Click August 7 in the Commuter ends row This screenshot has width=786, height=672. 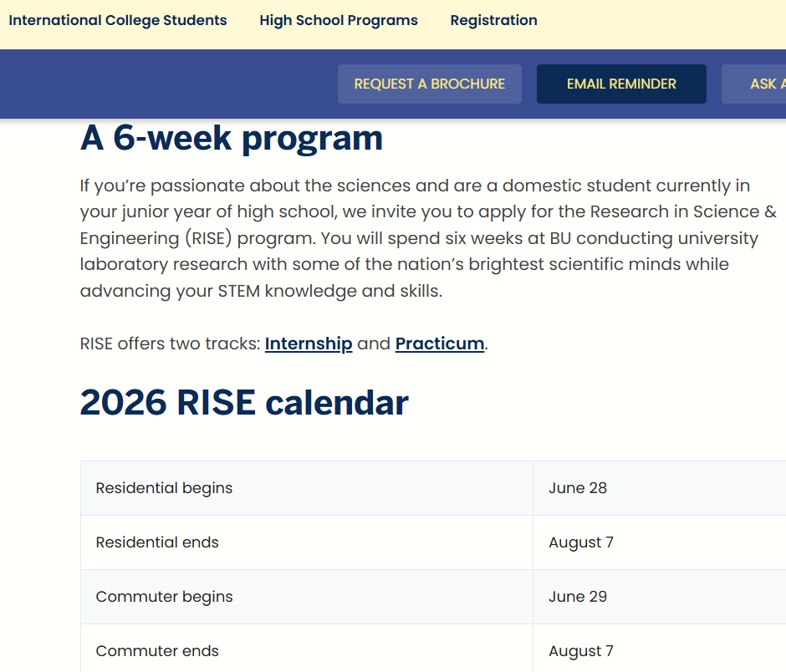[x=581, y=651]
